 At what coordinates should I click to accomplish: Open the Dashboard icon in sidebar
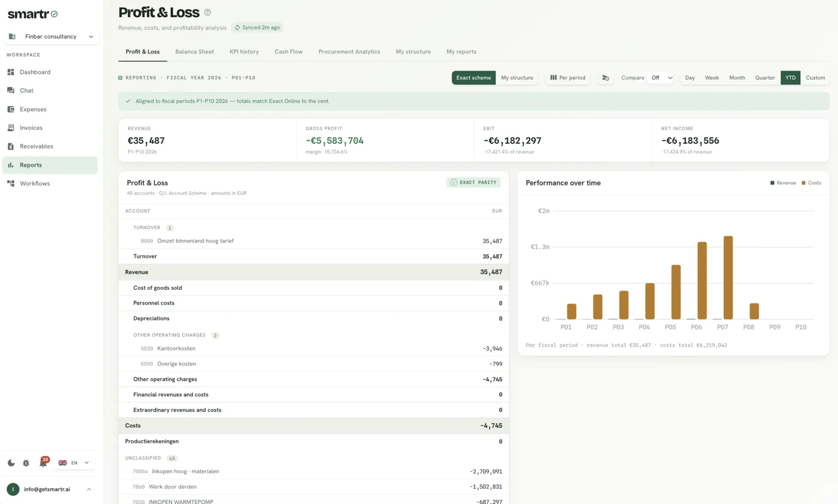tap(10, 72)
